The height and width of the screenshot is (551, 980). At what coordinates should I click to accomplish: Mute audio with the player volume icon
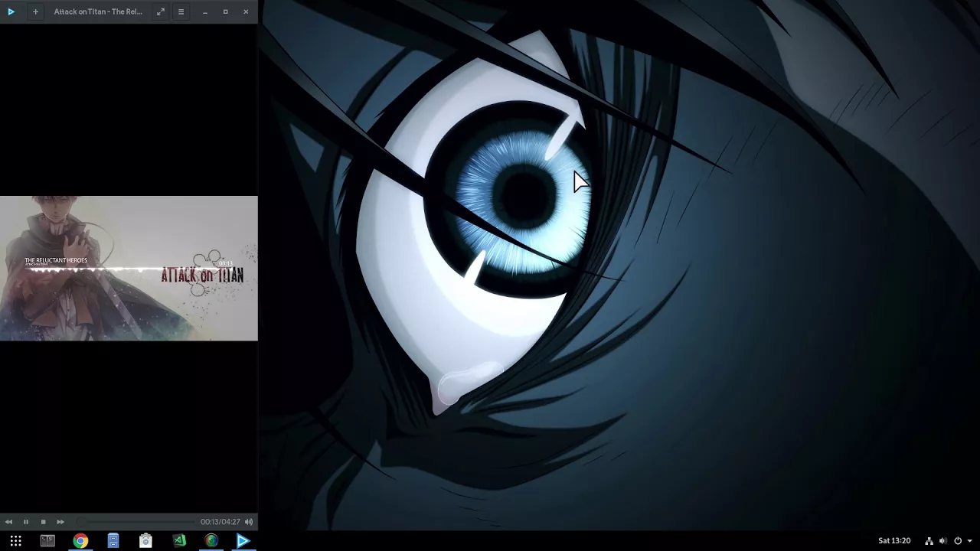[x=249, y=522]
